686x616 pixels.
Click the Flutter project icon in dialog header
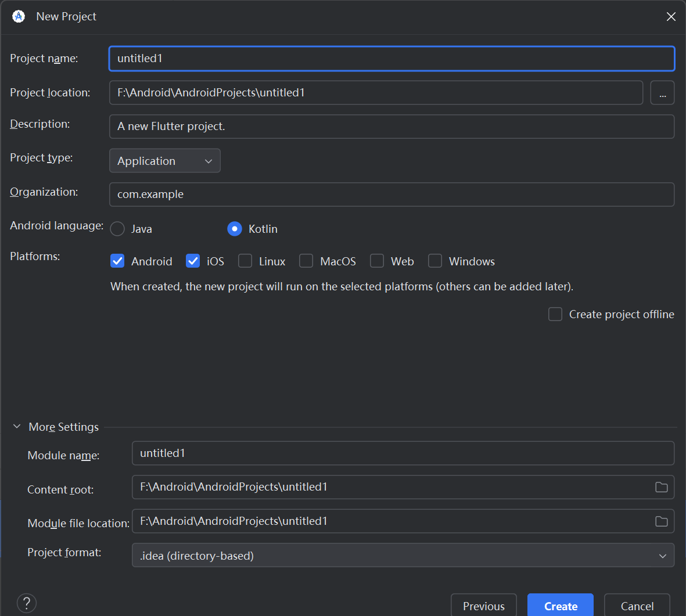point(18,16)
